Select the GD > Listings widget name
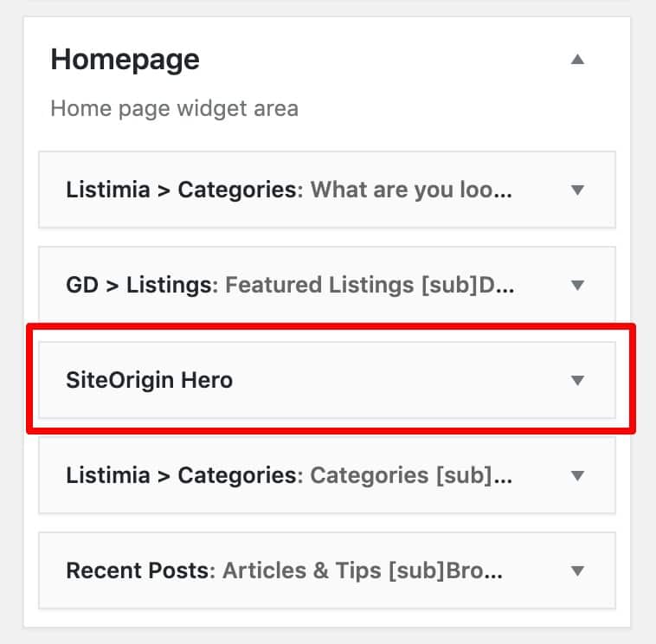This screenshot has height=644, width=656. coord(139,285)
